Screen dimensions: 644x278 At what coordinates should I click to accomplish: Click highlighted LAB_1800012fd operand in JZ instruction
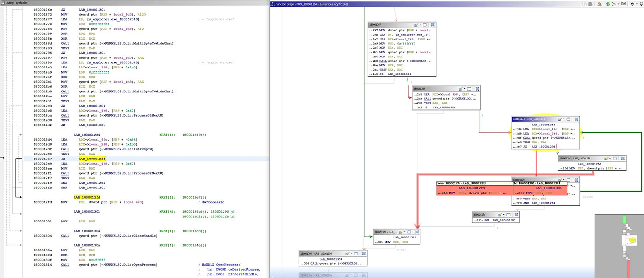92,159
